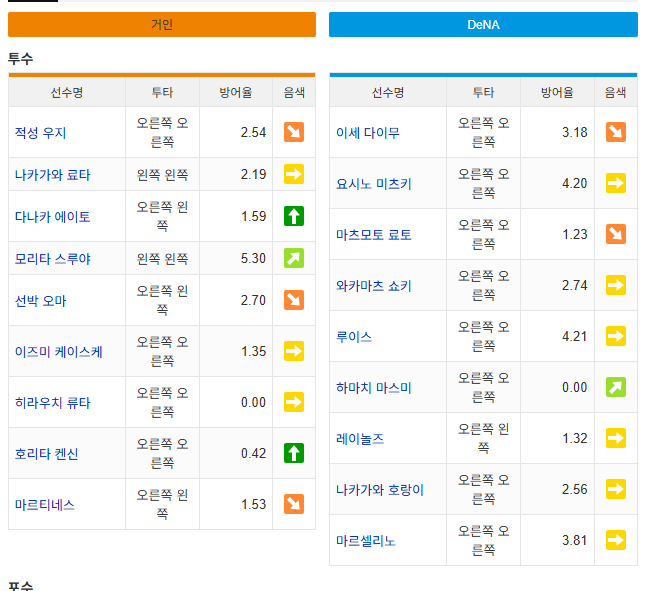Select the orange 거인 team tab
Viewport: 648px width, 591px height.
coord(162,24)
